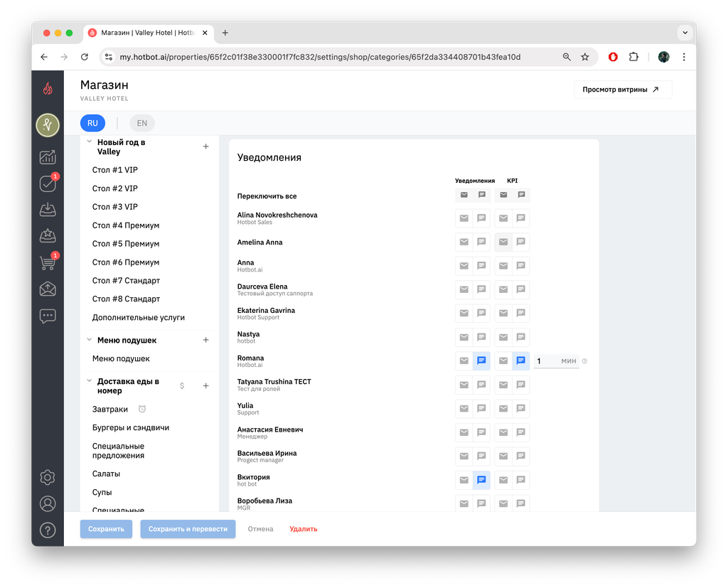Image resolution: width=728 pixels, height=588 pixels.
Task: Click the dollar icon next to Доставка еды
Action: tap(182, 386)
